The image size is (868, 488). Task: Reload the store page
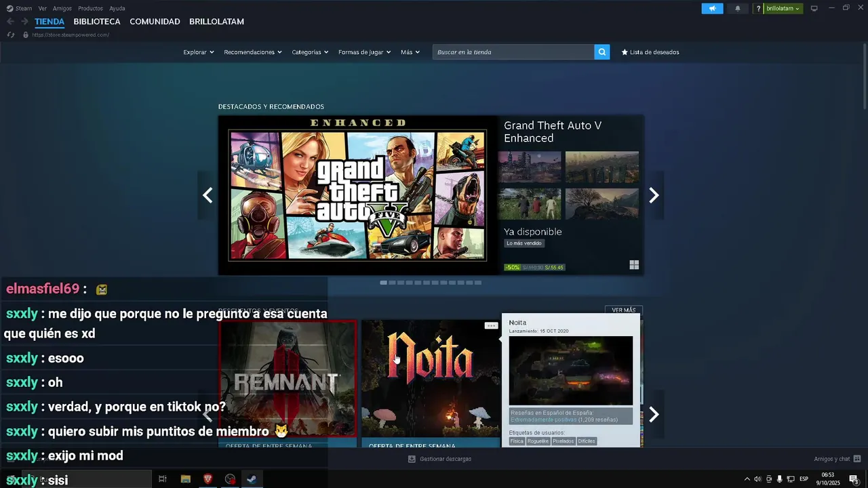10,35
